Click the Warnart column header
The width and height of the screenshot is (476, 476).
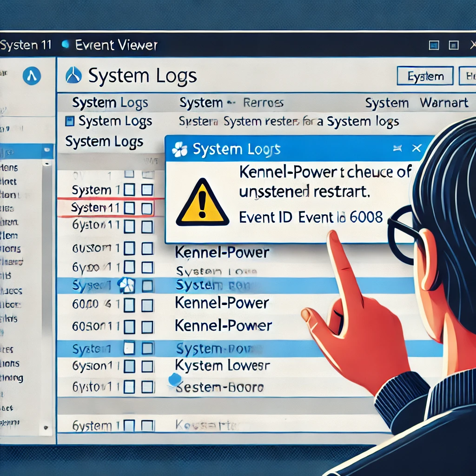tap(444, 103)
